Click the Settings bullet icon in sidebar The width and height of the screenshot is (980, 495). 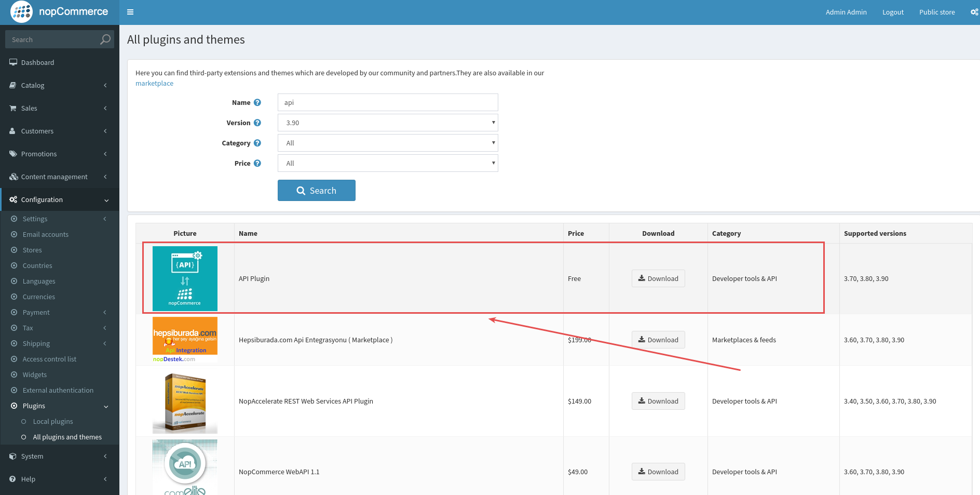tap(14, 219)
